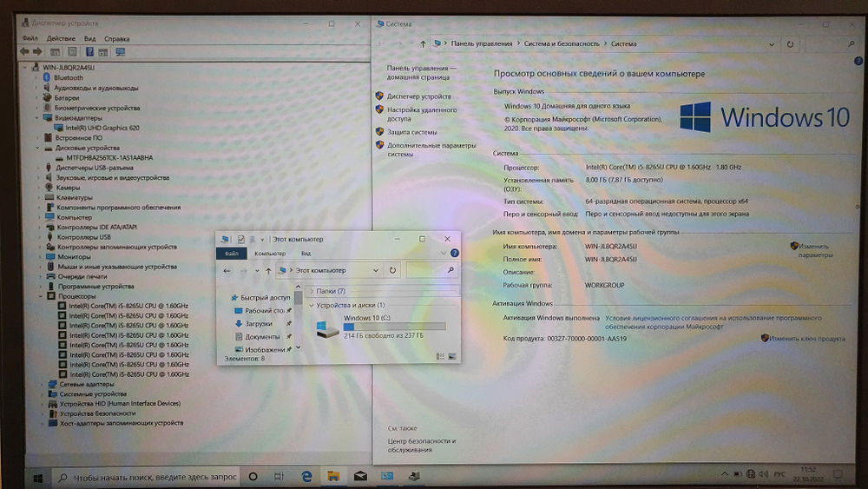Image resolution: width=868 pixels, height=489 pixels.
Task: Expand the explorer ribbon chevron
Action: [x=443, y=253]
